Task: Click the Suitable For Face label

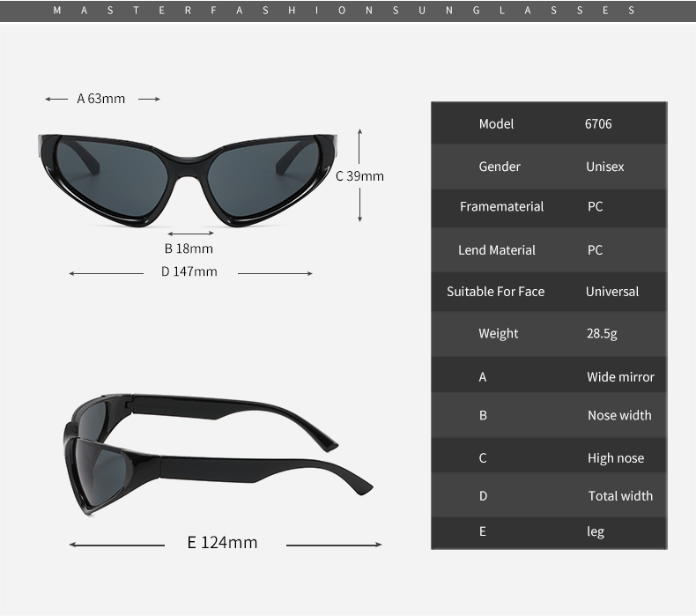Action: (495, 292)
